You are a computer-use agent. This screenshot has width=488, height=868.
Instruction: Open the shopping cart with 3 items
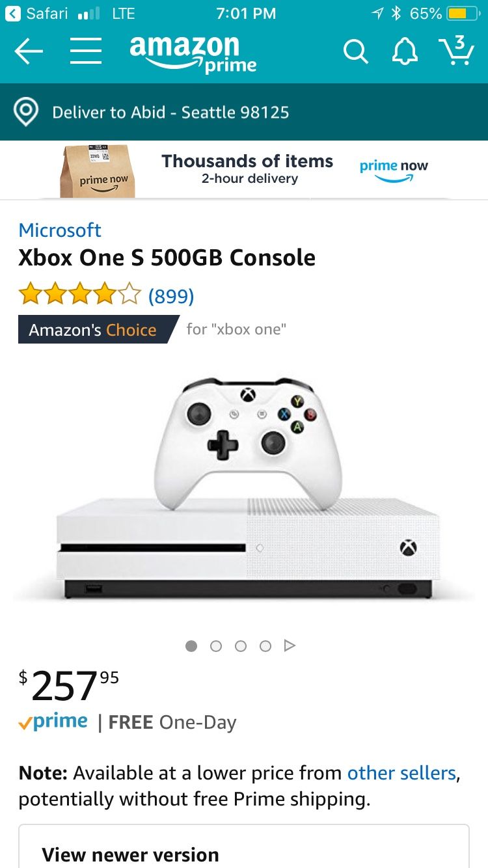click(456, 51)
